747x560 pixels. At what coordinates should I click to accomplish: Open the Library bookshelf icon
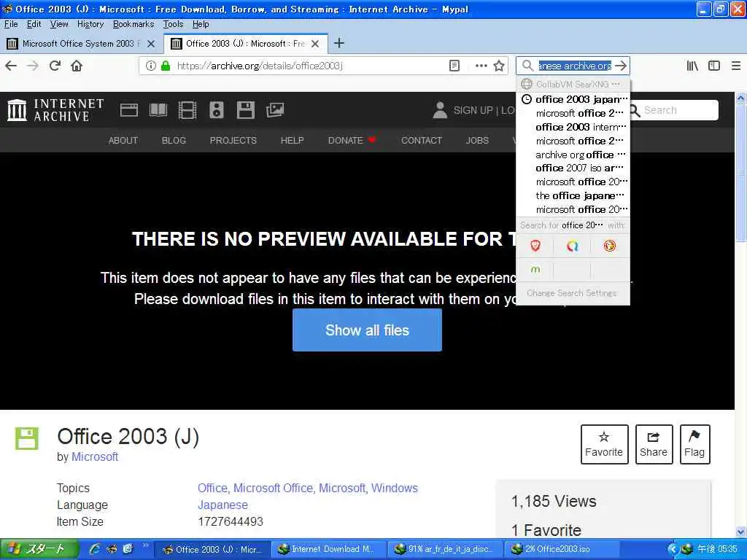pos(692,66)
